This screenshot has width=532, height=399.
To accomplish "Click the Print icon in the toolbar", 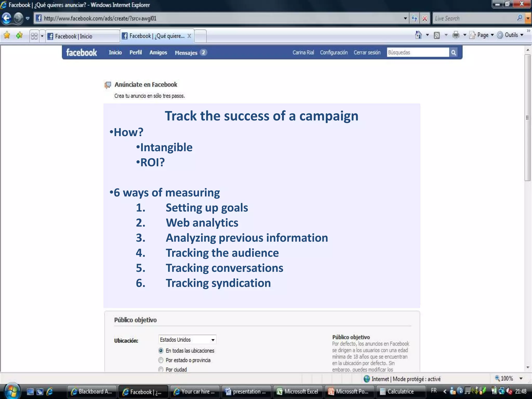I will click(456, 35).
